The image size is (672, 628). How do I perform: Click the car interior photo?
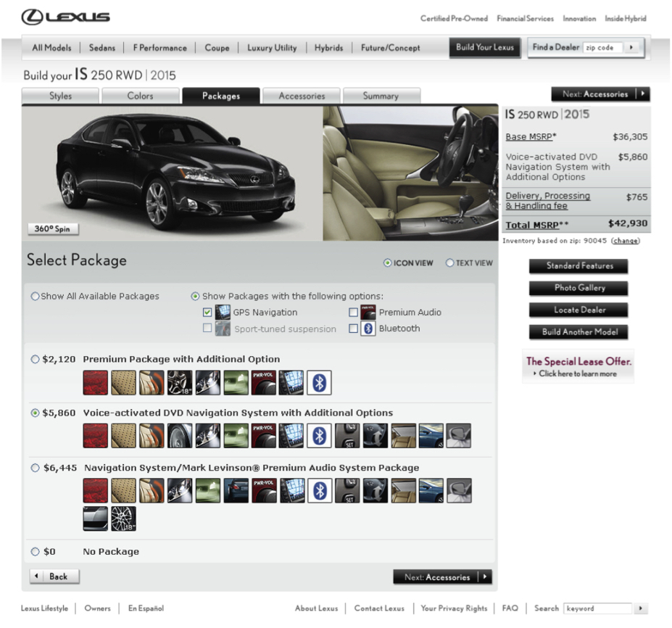click(410, 173)
